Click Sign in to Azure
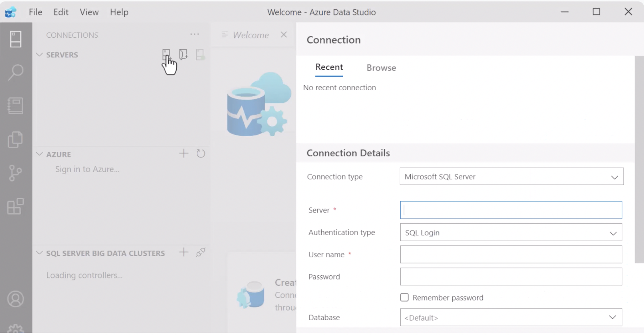Image resolution: width=644 pixels, height=335 pixels. pyautogui.click(x=87, y=169)
